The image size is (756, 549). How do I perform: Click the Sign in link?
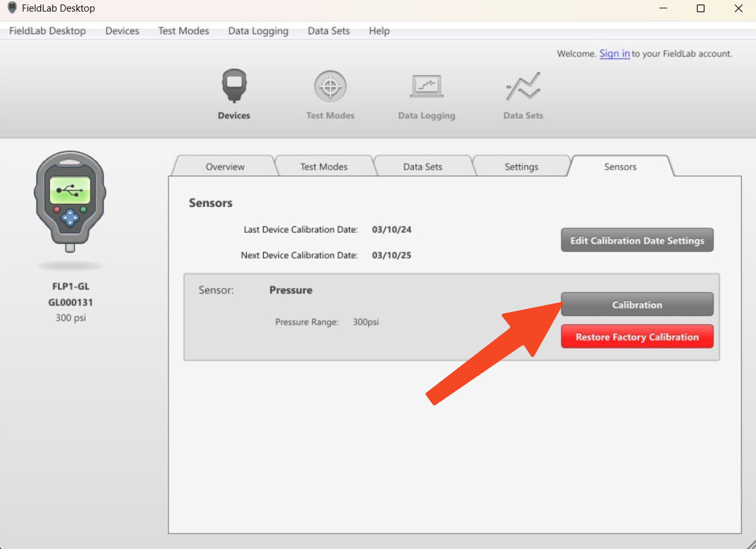614,53
